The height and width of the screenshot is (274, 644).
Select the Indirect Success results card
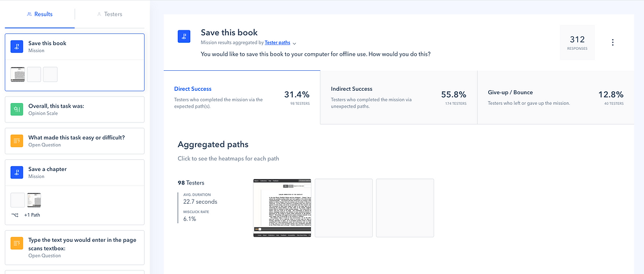(x=398, y=97)
